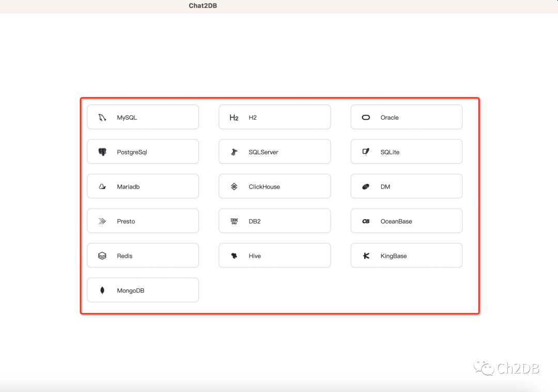The image size is (558, 392).
Task: Choose the DM text label
Action: pyautogui.click(x=385, y=187)
